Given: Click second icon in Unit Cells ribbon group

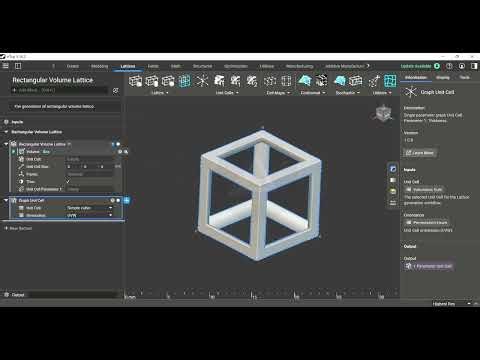Looking at the screenshot, I should click(x=219, y=81).
